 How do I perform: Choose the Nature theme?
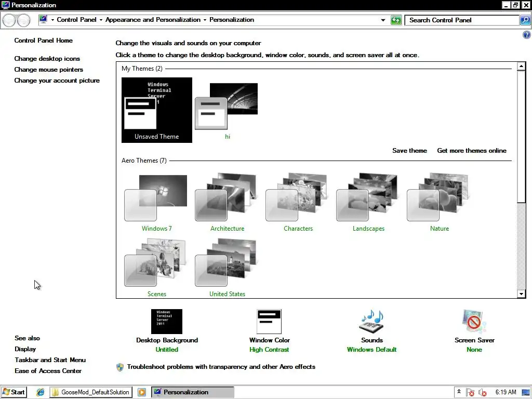click(x=439, y=202)
